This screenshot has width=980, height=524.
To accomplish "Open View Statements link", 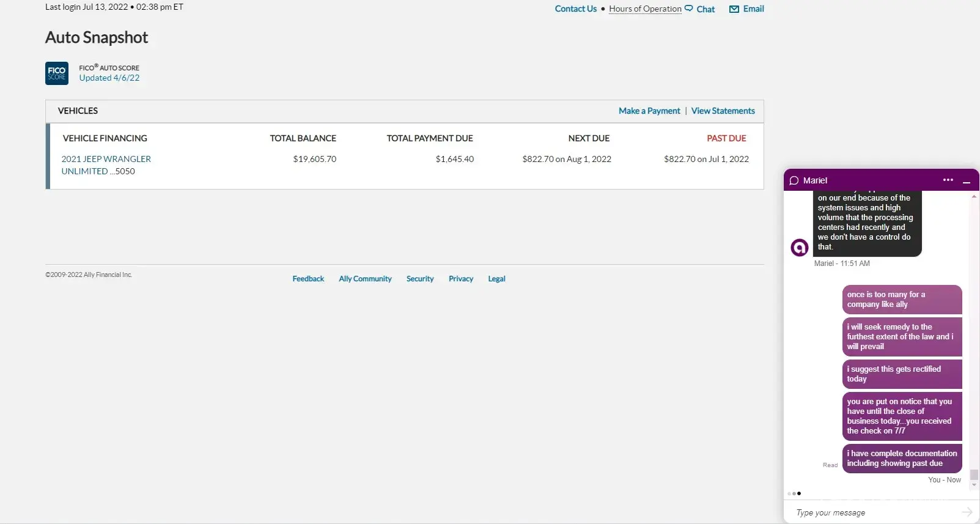I will (723, 111).
